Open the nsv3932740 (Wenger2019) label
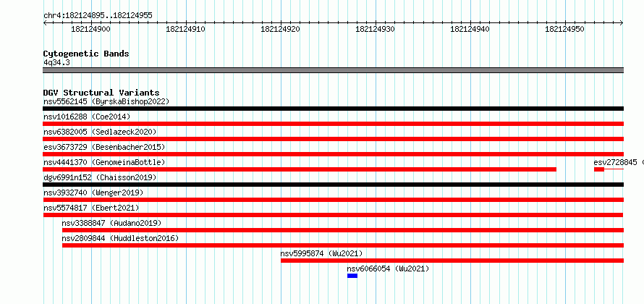The width and height of the screenshot is (644, 304). click(93, 193)
